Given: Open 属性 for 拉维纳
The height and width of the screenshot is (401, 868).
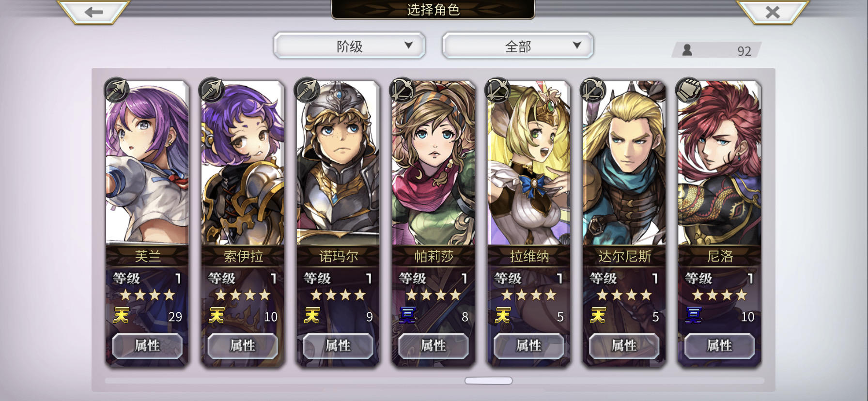Looking at the screenshot, I should point(529,346).
